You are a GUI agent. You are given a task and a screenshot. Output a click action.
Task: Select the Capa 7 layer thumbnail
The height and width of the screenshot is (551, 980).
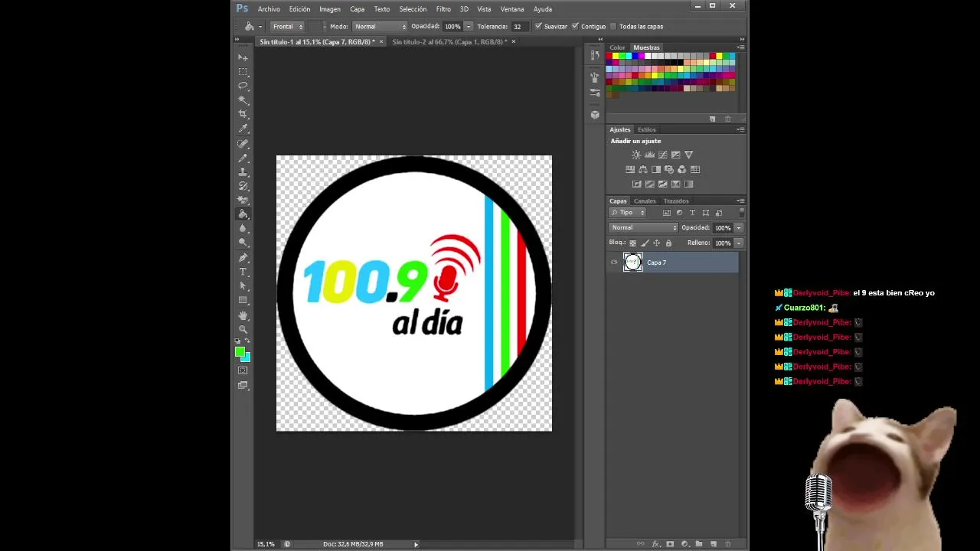[x=633, y=262]
